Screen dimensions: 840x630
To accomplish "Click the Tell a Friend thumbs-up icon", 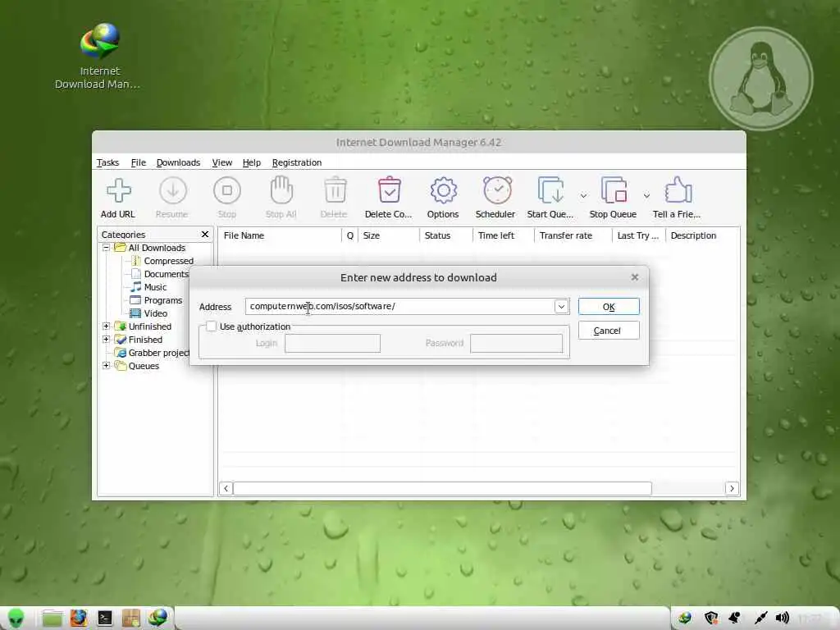I will point(678,190).
